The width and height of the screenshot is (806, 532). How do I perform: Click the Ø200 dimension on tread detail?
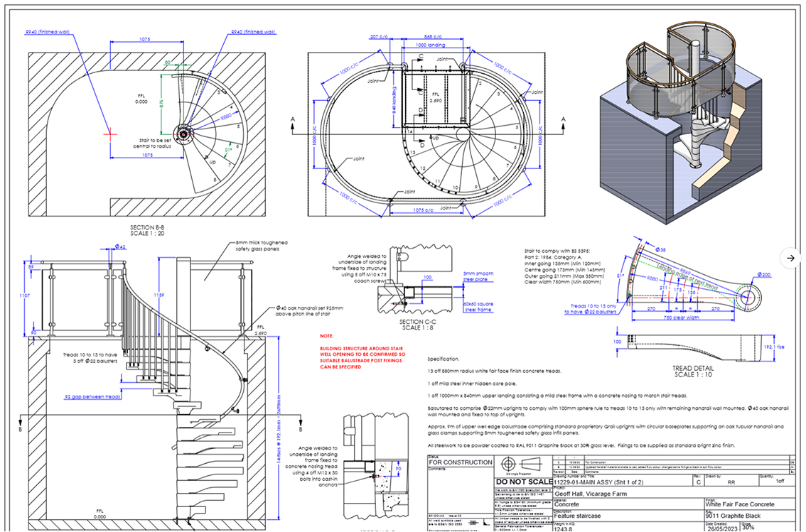pyautogui.click(x=763, y=275)
